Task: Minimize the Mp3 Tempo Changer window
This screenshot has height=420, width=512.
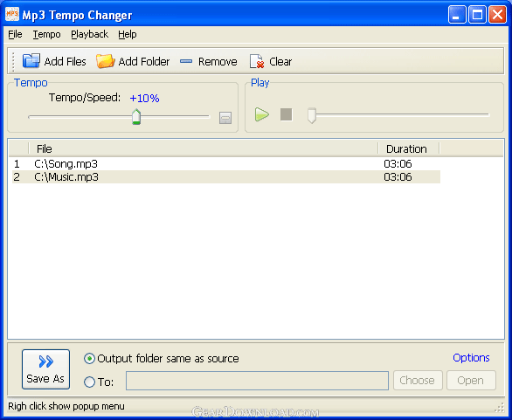Action: click(456, 15)
